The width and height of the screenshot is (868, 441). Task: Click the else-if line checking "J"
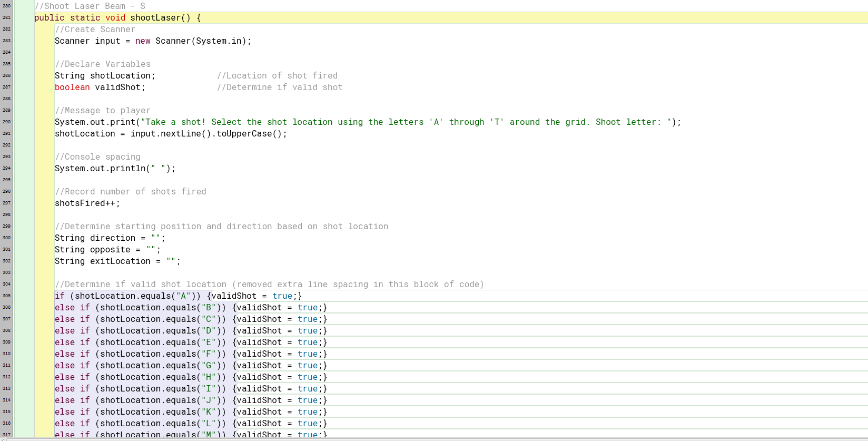point(191,400)
